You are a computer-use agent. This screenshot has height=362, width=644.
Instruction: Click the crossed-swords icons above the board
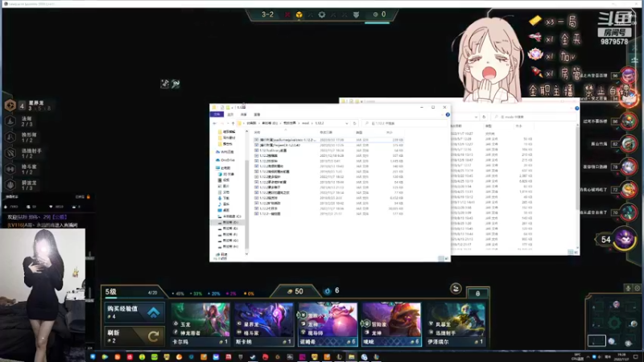click(x=170, y=84)
